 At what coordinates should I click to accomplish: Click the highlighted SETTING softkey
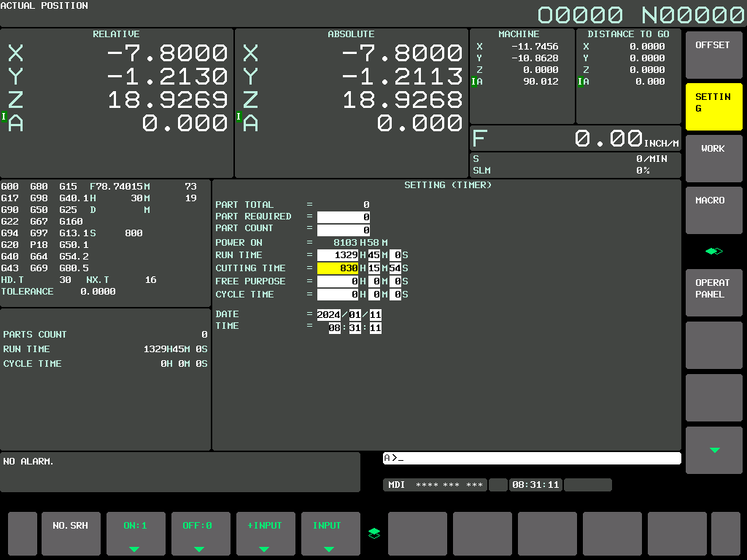713,106
